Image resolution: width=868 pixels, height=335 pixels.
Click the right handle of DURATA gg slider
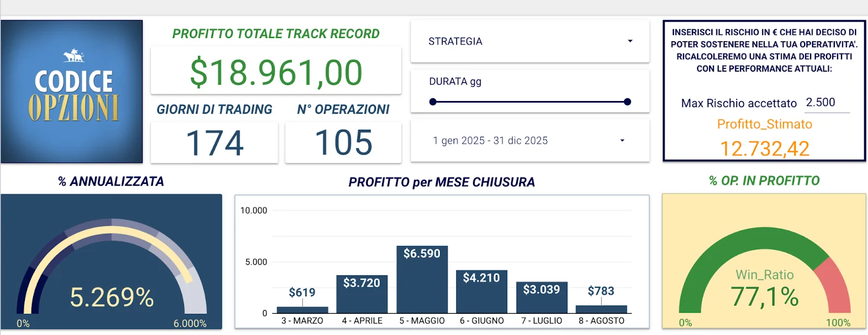[x=628, y=102]
